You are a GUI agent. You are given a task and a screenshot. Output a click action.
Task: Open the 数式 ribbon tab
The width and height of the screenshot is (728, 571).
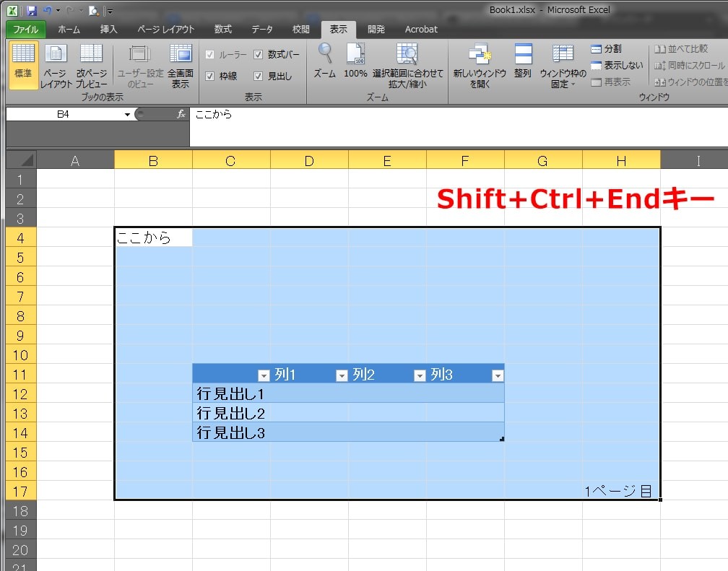click(x=222, y=30)
